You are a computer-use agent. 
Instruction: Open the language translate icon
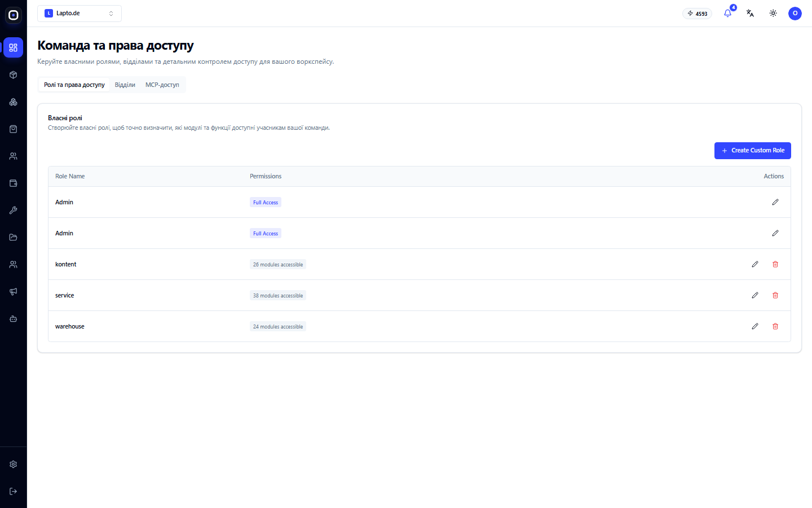750,13
